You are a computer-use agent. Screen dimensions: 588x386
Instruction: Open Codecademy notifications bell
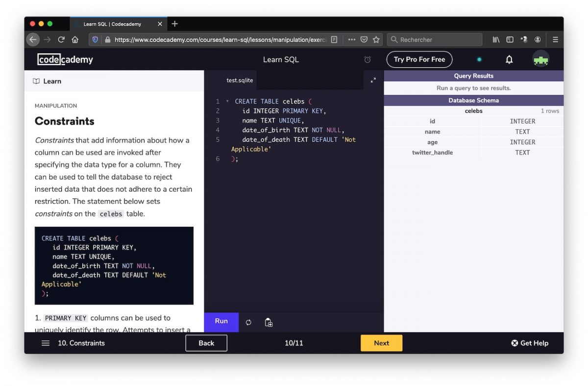pyautogui.click(x=509, y=59)
